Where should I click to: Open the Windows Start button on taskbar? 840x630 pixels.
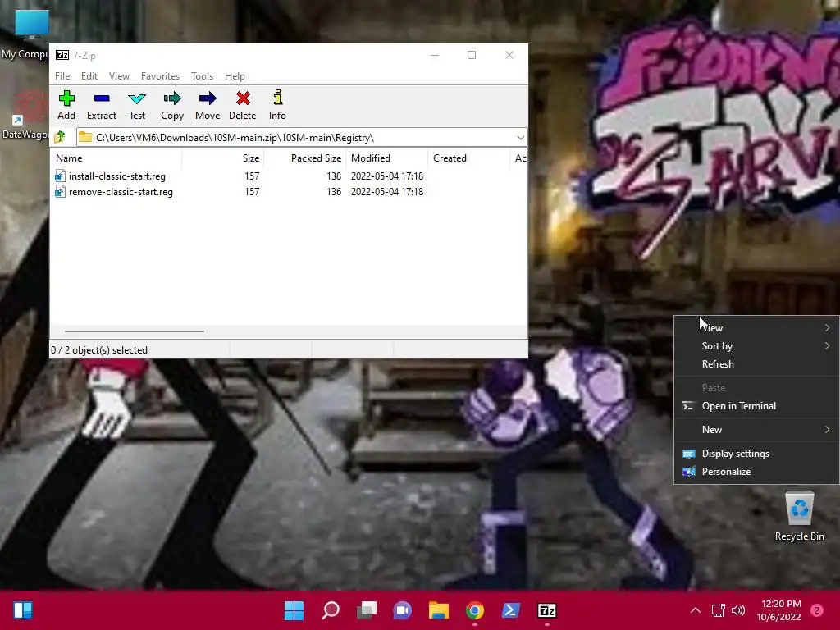point(294,610)
